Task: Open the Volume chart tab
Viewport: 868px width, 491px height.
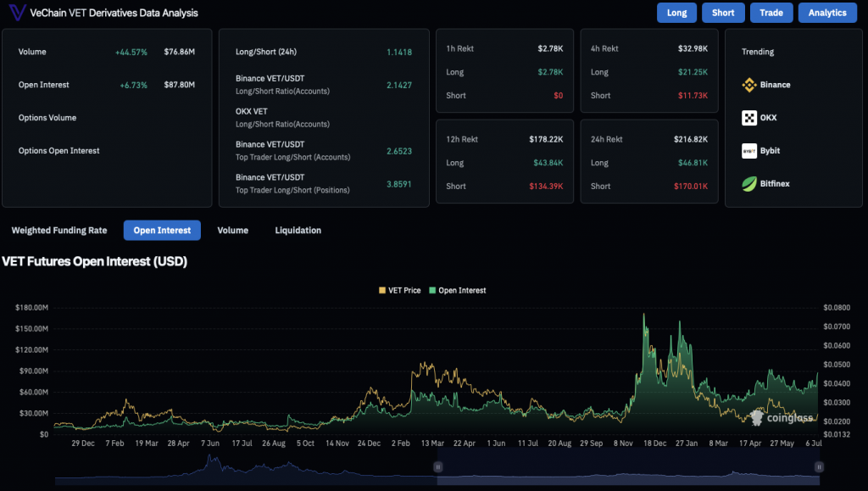Action: pyautogui.click(x=232, y=231)
